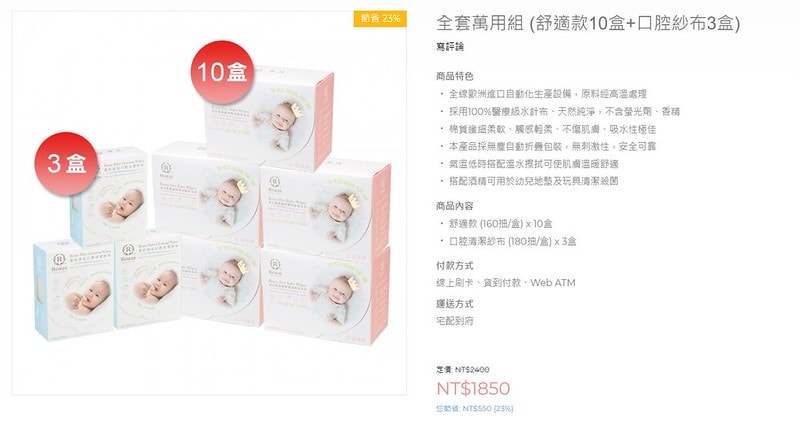Click the 付款方式 payment heading
Screen dimensions: 800x426
(455, 266)
